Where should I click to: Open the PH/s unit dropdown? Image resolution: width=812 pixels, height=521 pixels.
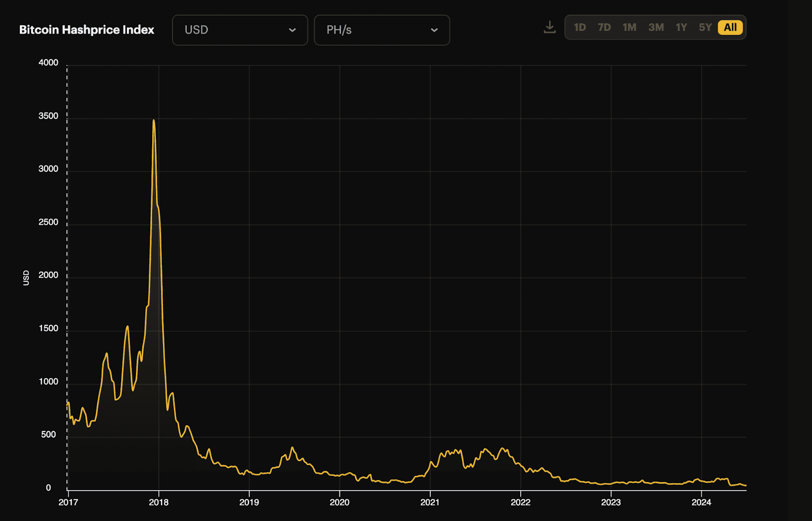382,30
